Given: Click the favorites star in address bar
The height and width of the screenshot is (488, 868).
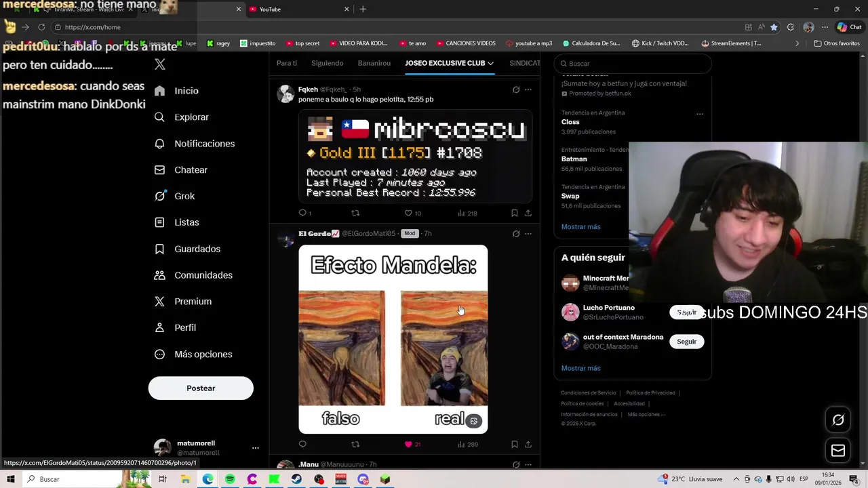Looking at the screenshot, I should (774, 27).
